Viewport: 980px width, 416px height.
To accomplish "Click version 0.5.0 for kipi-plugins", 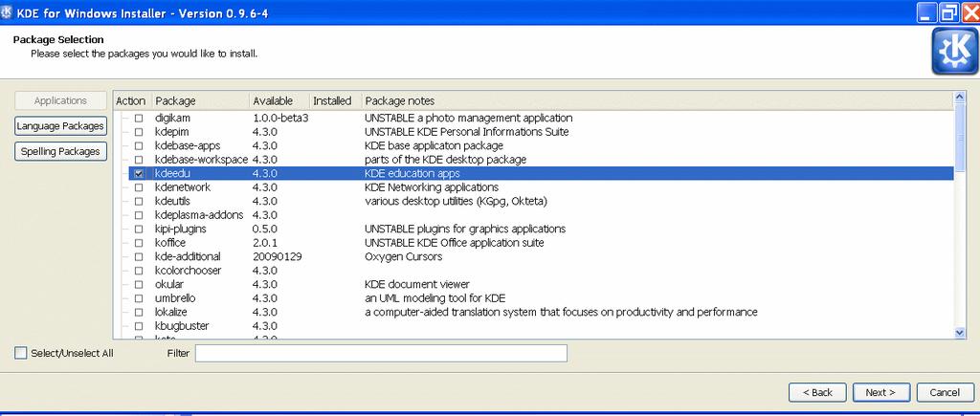I will (264, 230).
